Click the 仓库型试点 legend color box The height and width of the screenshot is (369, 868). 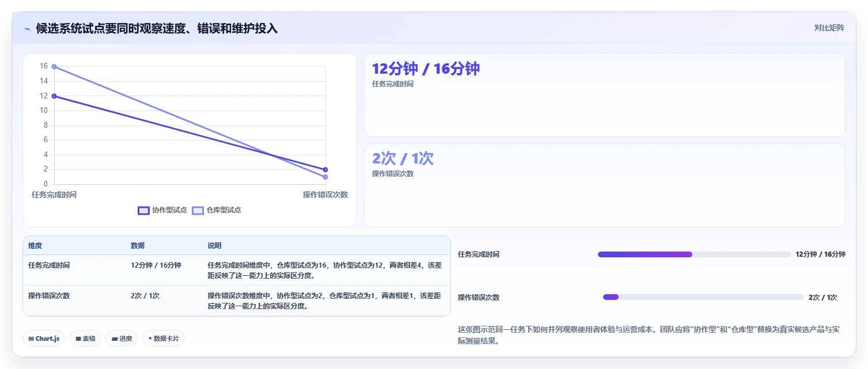198,210
